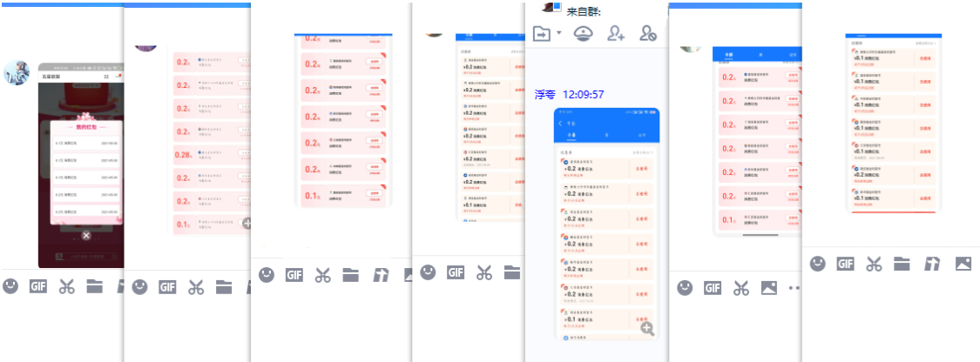This screenshot has height=362, width=980.
Task: Click the folder icon in the rightmost chat toolbar
Action: pos(902,264)
